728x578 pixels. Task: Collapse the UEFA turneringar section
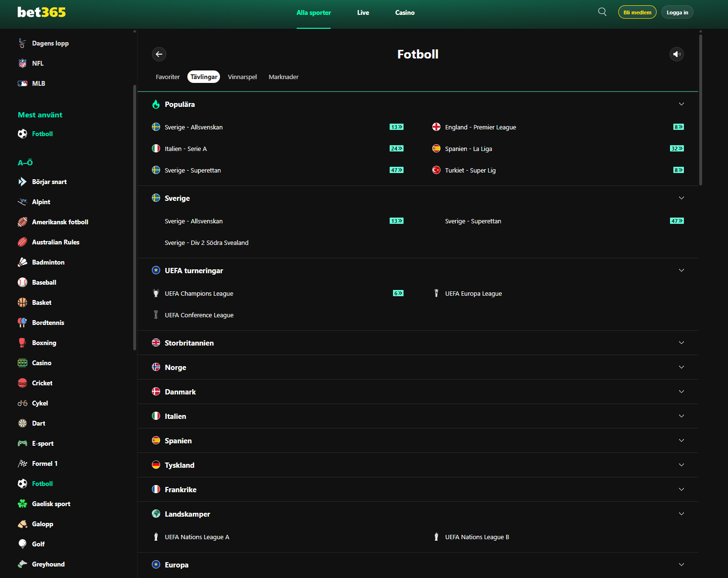pyautogui.click(x=682, y=270)
